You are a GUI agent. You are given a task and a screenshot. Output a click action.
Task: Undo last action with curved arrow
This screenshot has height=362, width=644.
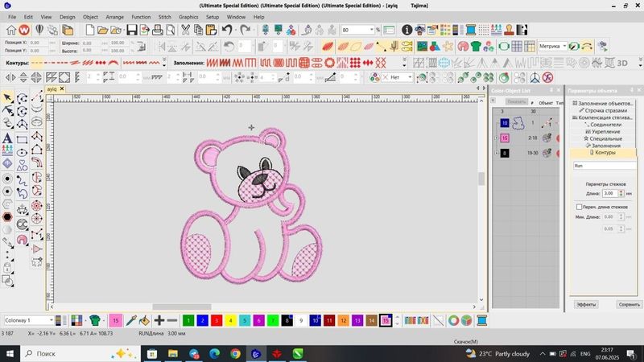coord(227,30)
